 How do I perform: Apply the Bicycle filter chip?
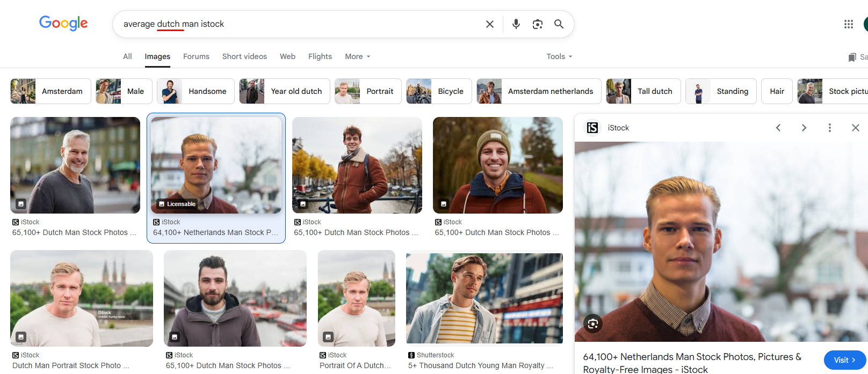pos(438,91)
